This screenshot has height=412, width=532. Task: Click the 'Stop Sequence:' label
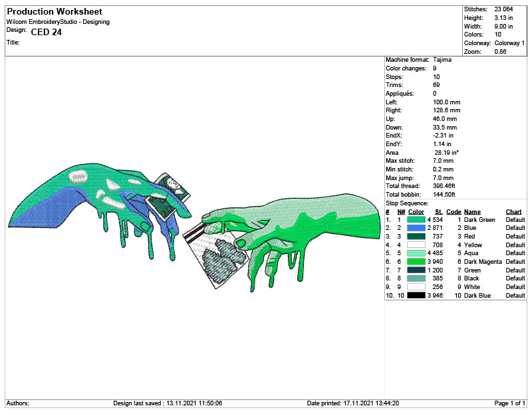tap(407, 203)
